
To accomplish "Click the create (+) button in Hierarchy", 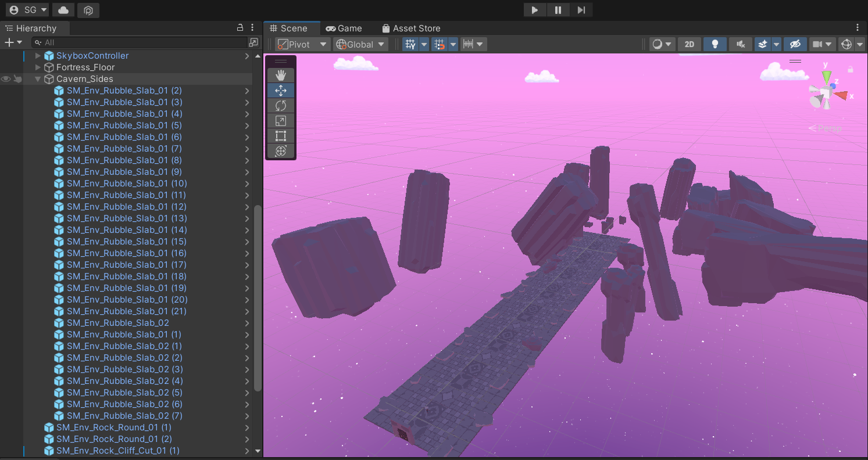I will [8, 42].
